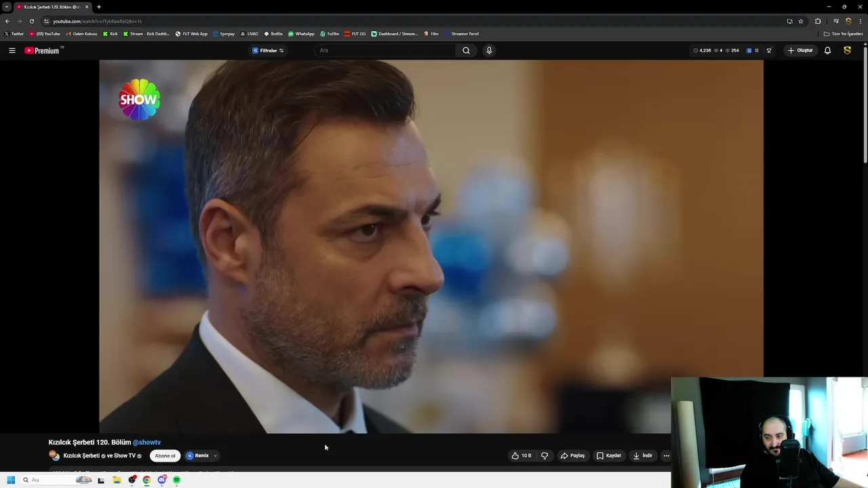This screenshot has width=868, height=488.
Task: Open the Tüm Yer İşaretleri folder
Action: coord(843,33)
